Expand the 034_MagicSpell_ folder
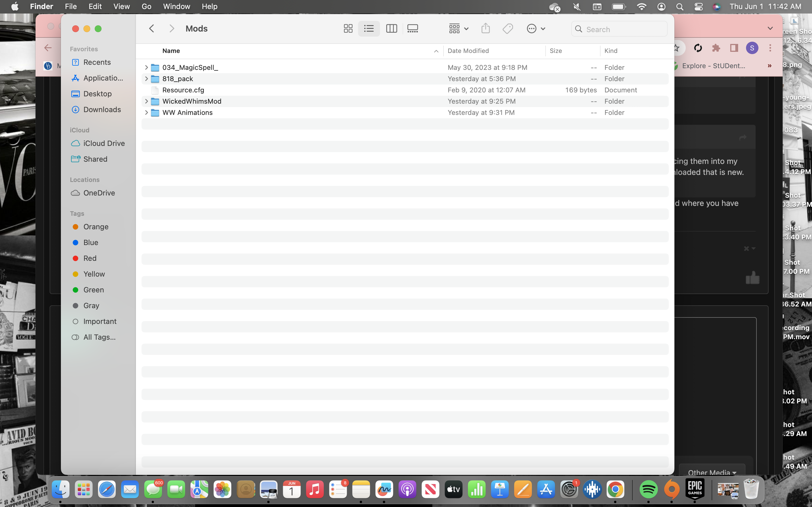The image size is (812, 507). (146, 67)
